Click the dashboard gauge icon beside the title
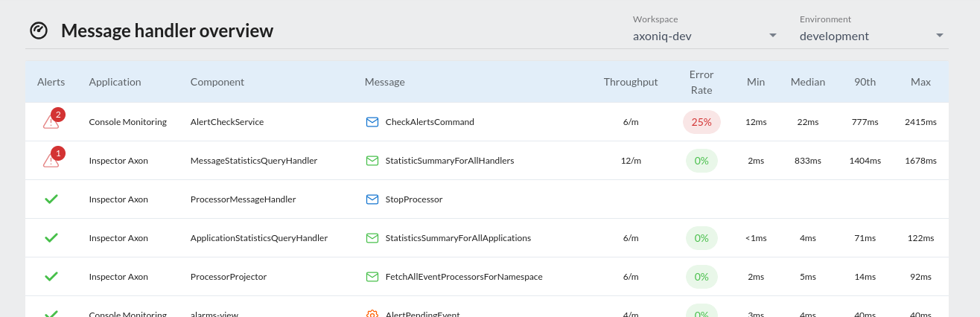Viewport: 980px width, 317px height. (x=39, y=31)
